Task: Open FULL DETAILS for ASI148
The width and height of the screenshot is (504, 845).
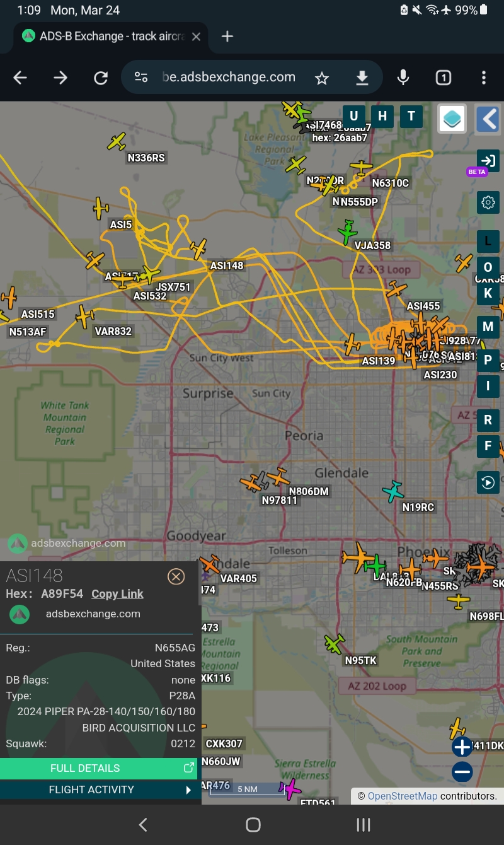Action: 99,768
